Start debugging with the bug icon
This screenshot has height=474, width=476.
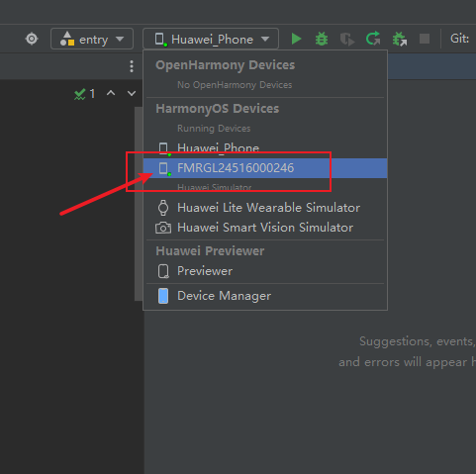click(322, 39)
